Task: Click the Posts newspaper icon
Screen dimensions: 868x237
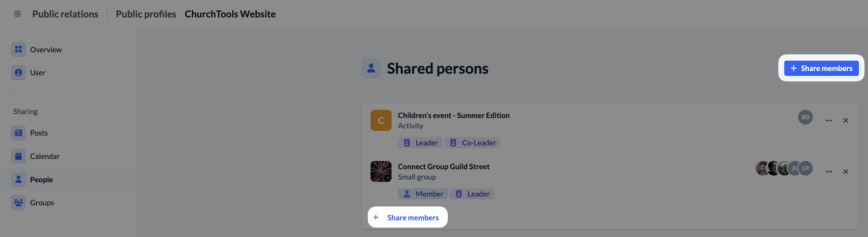Action: click(x=18, y=133)
